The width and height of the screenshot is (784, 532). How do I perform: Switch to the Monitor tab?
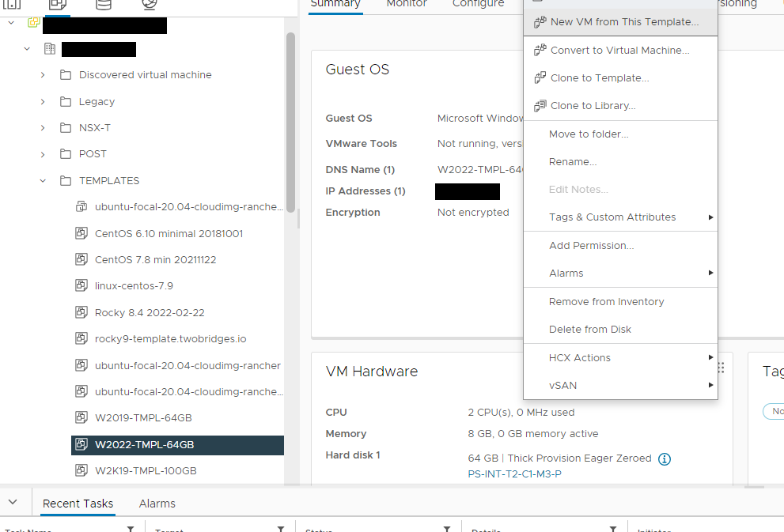(x=407, y=4)
